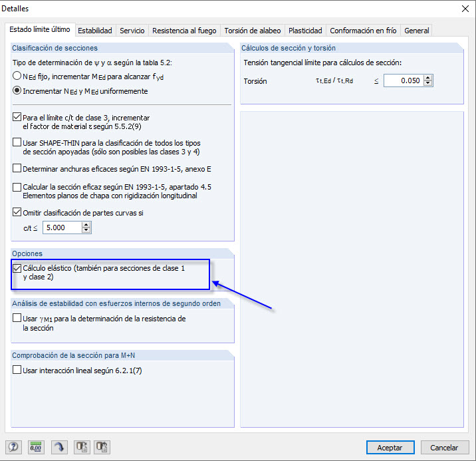Switch to the Plasticidad tab
The width and height of the screenshot is (476, 461).
click(x=305, y=31)
